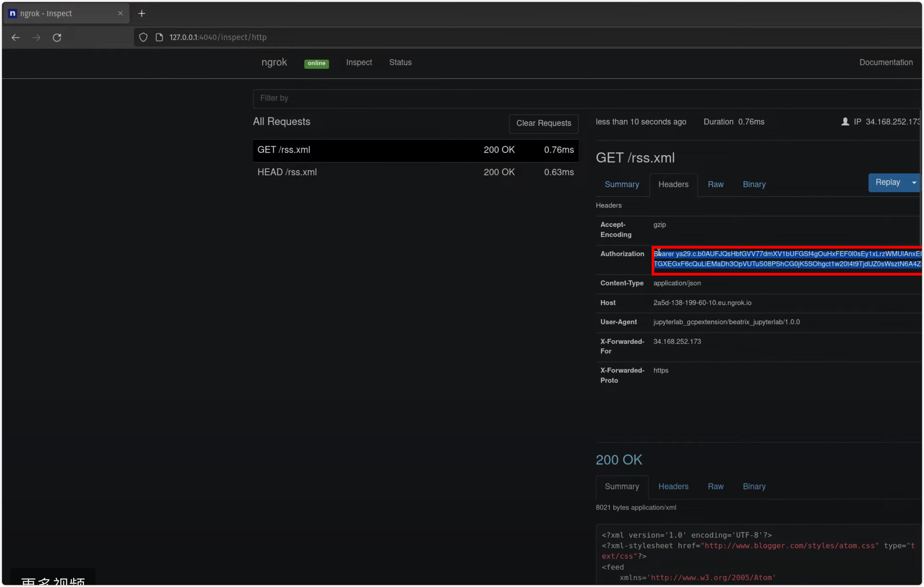Click the X-Forwarded-Proto https value
Image resolution: width=924 pixels, height=587 pixels.
pos(661,371)
